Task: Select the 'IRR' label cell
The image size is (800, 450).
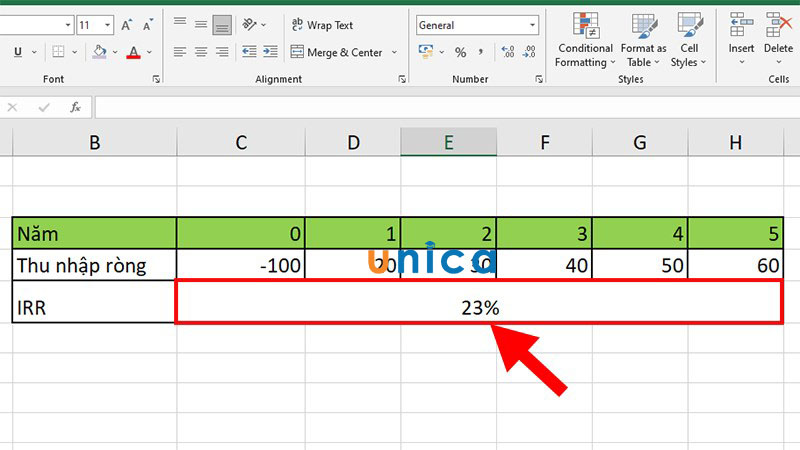Action: 94,302
